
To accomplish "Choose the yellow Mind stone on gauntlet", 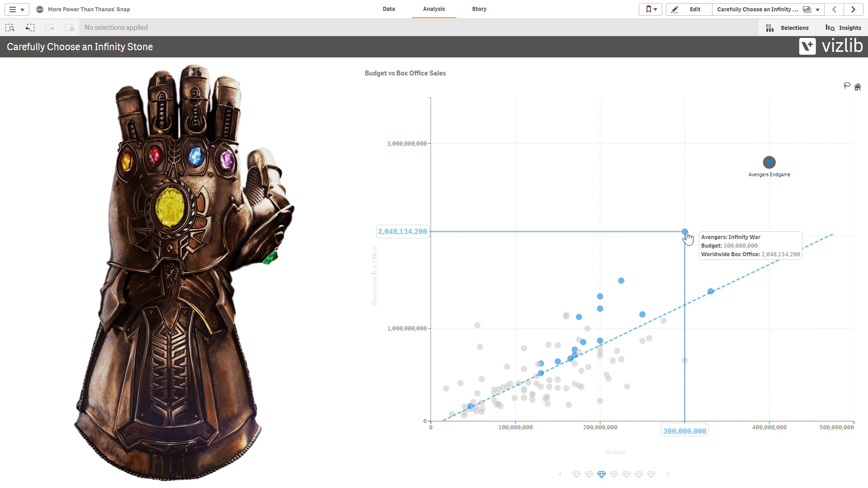I will (x=170, y=207).
